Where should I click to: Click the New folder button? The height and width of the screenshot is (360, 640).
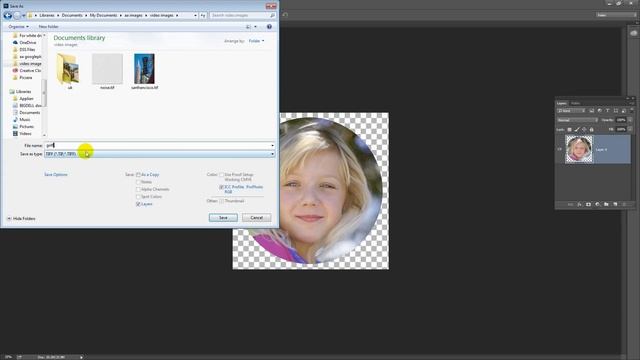(48, 27)
